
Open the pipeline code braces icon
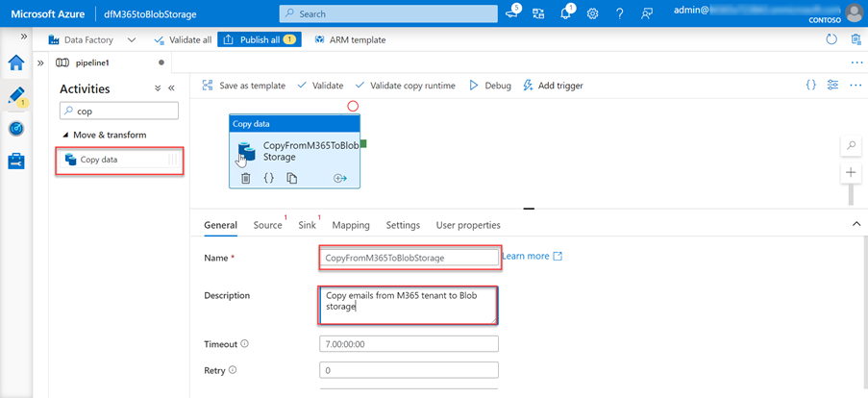pyautogui.click(x=811, y=85)
